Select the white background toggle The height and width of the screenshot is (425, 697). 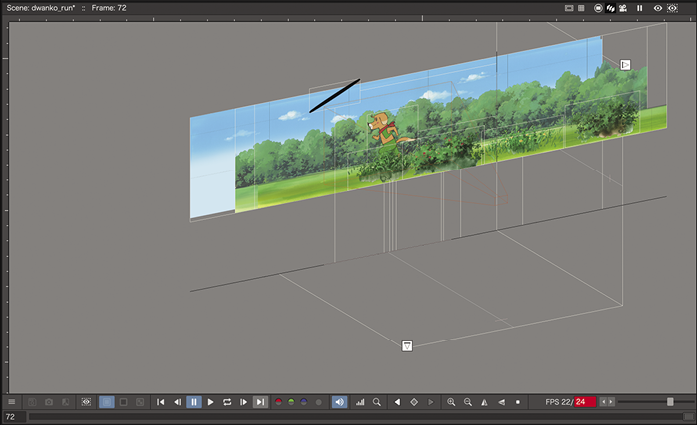point(107,402)
